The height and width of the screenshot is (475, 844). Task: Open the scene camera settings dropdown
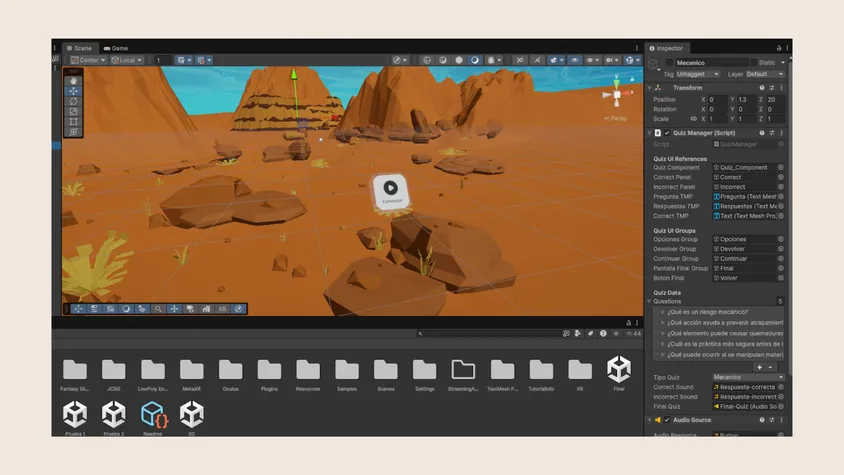(612, 60)
